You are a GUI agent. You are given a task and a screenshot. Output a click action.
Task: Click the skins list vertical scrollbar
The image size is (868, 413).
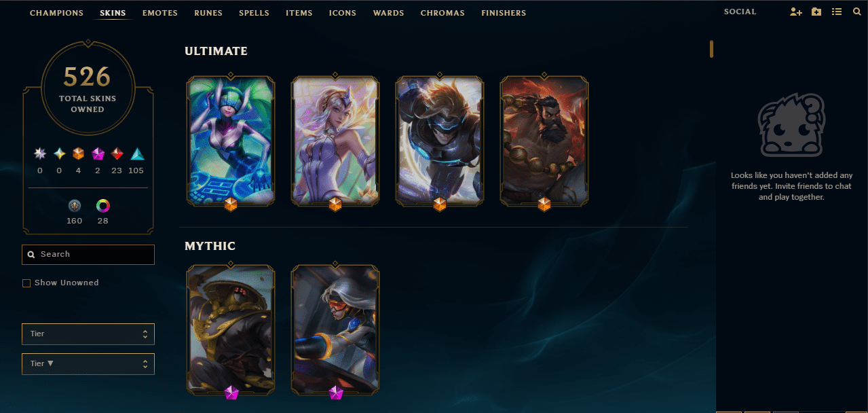[711, 49]
